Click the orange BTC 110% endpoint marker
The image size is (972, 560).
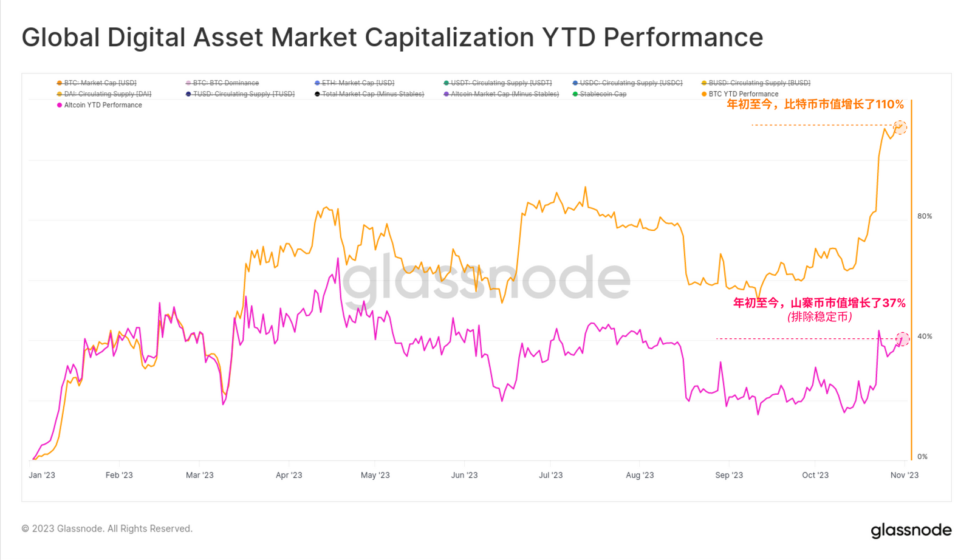(900, 127)
